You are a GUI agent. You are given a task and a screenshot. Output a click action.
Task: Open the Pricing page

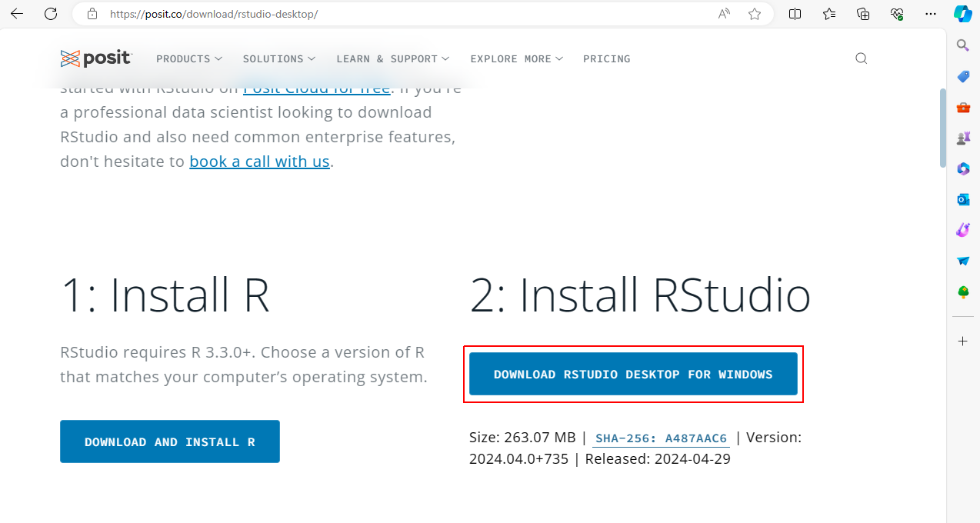click(x=607, y=58)
